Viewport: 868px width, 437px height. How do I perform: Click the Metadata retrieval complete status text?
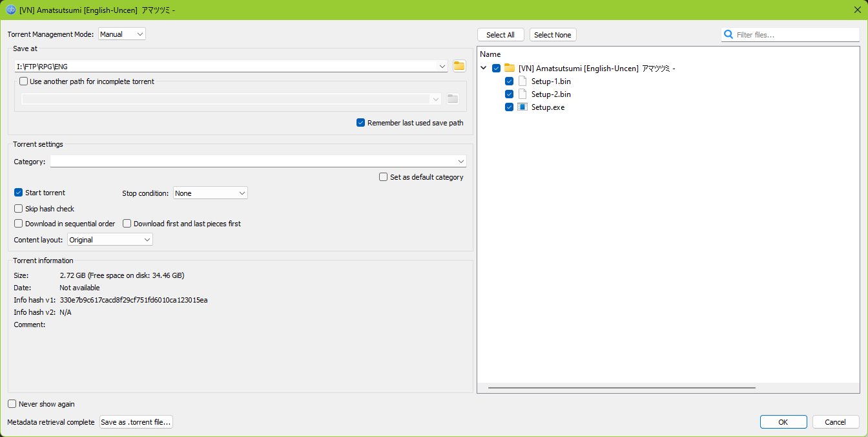(51, 422)
